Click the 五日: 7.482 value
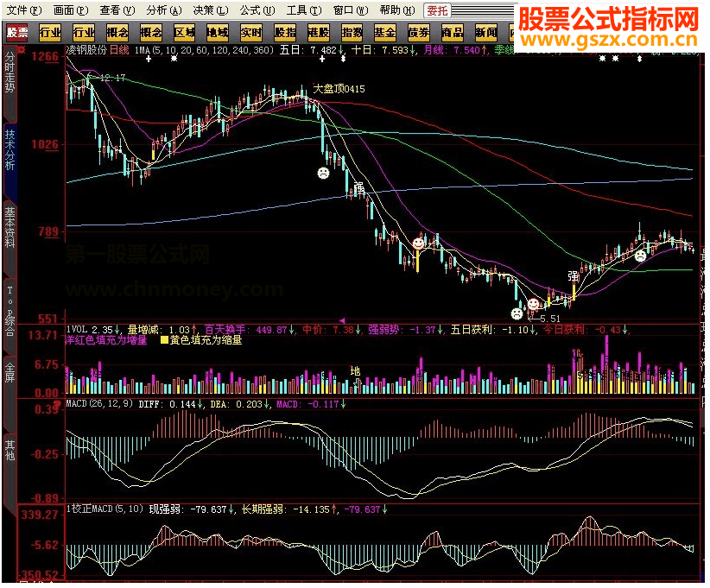The height and width of the screenshot is (588, 710). (x=311, y=50)
